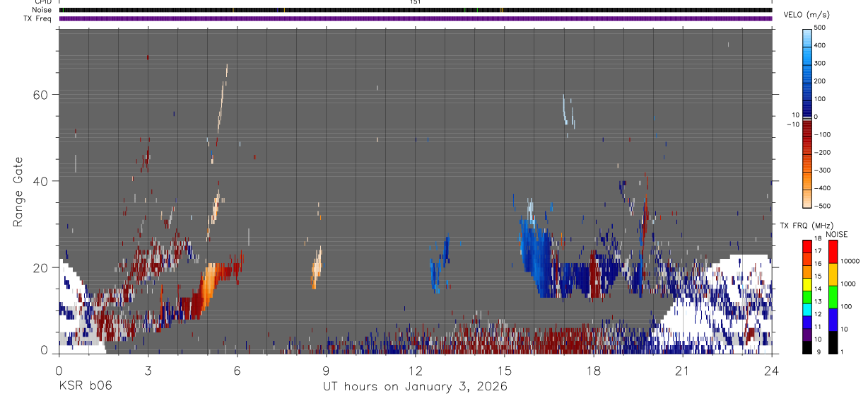Click the "KSR b06" radar beam label
The image size is (868, 401).
[85, 386]
